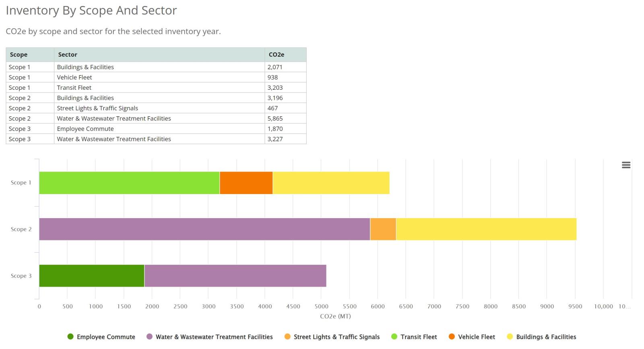Toggle Employee Commute legend series
Screen dimensions: 644x349
point(106,337)
